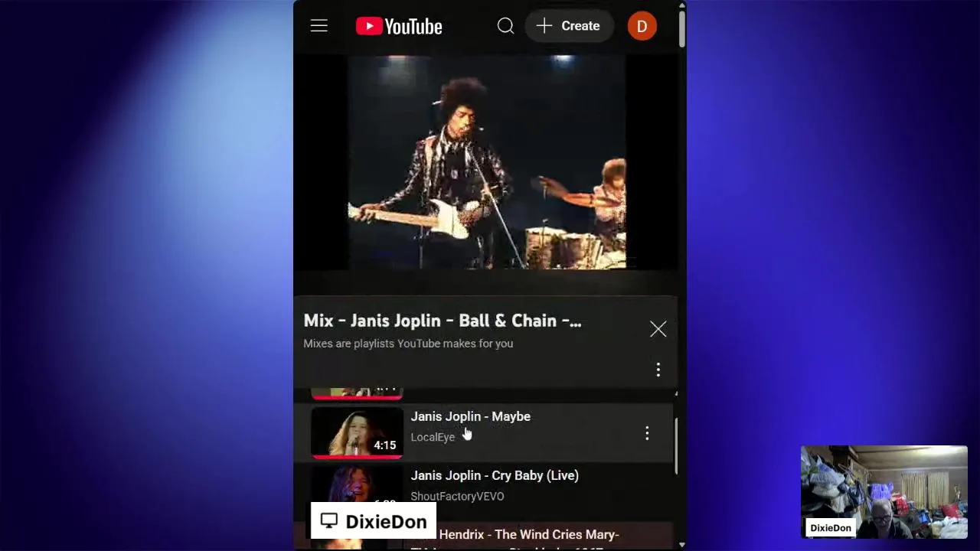The image size is (980, 551).
Task: Go to the YouTube home logo
Action: point(399,26)
